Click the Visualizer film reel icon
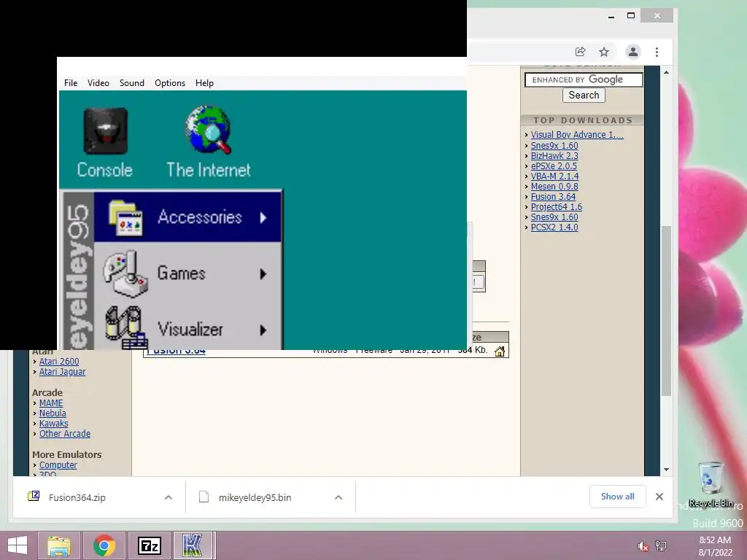Viewport: 747px width, 560px height. click(x=125, y=327)
